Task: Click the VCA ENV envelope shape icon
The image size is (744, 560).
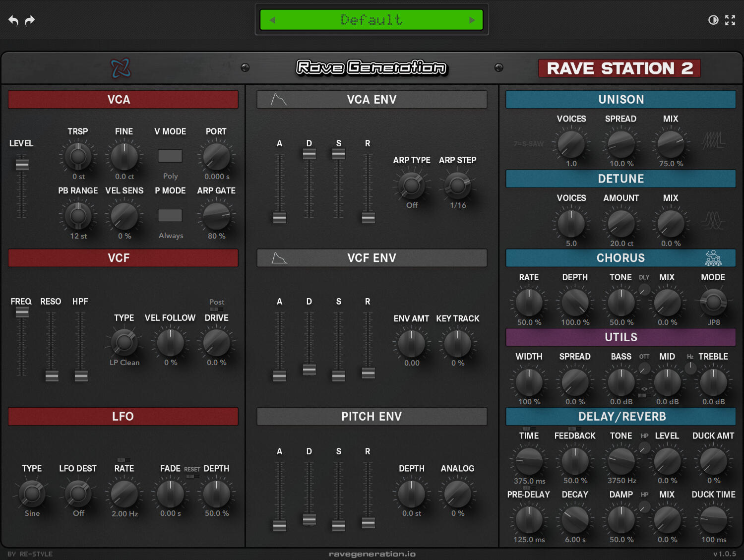Action: 279,99
